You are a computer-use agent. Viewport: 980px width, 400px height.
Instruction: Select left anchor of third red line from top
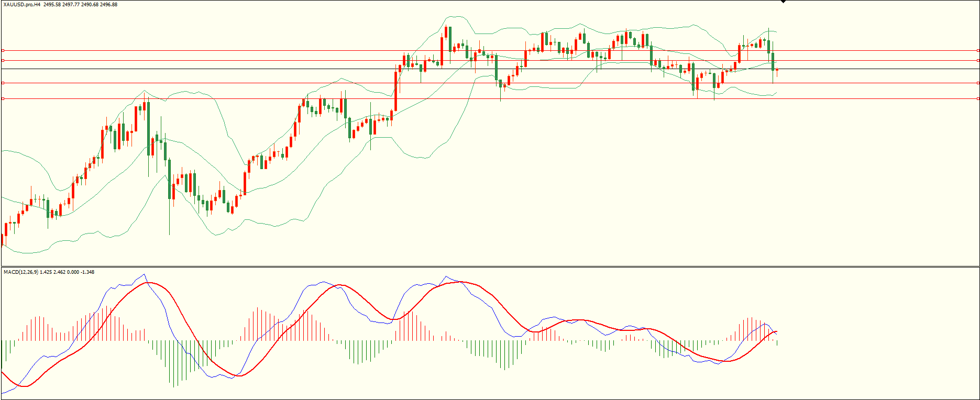pos(3,83)
